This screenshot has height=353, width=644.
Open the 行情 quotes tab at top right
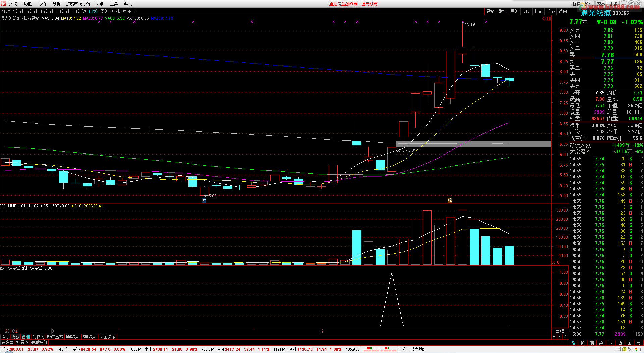point(577,4)
